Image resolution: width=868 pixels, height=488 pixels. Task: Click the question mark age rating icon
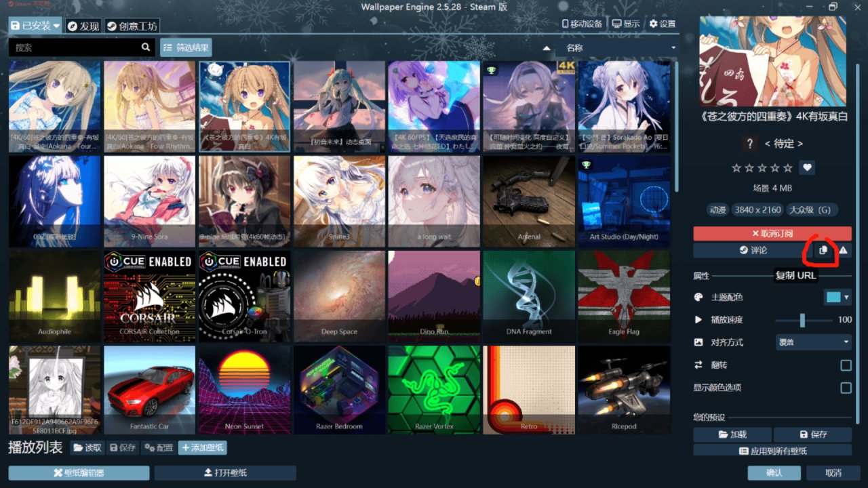coord(749,144)
